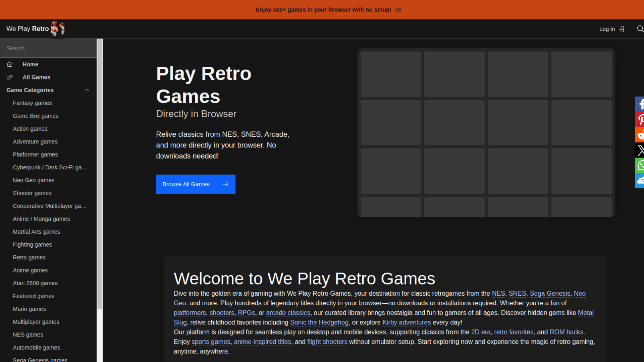Post the page to X

[x=640, y=150]
